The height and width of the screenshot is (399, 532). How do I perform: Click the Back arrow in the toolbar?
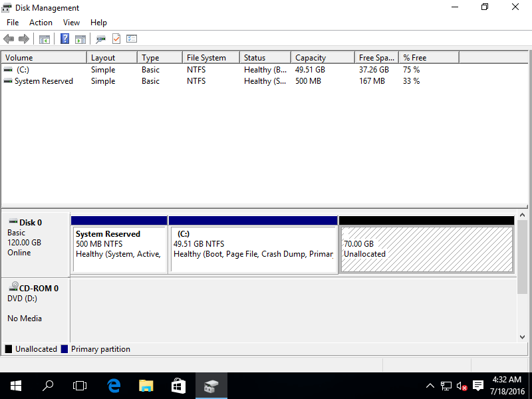point(9,39)
